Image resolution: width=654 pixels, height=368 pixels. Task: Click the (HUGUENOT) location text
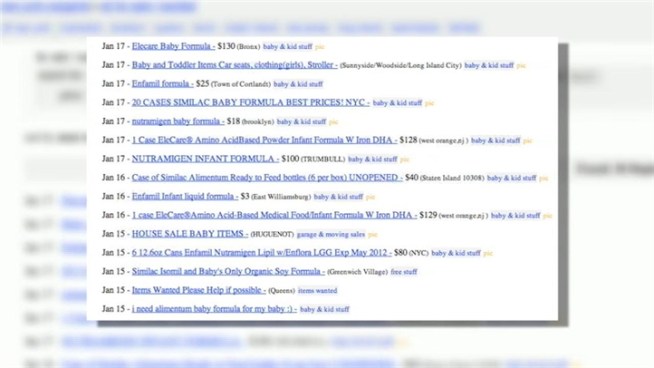[272, 234]
